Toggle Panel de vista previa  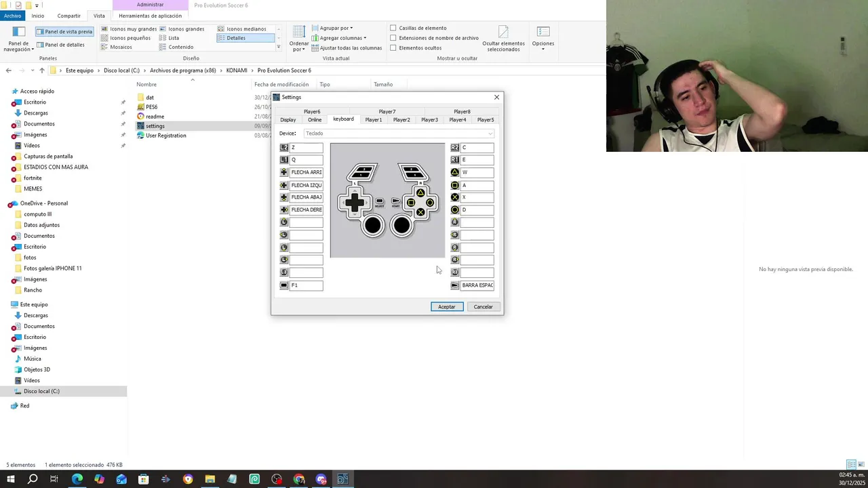(64, 31)
